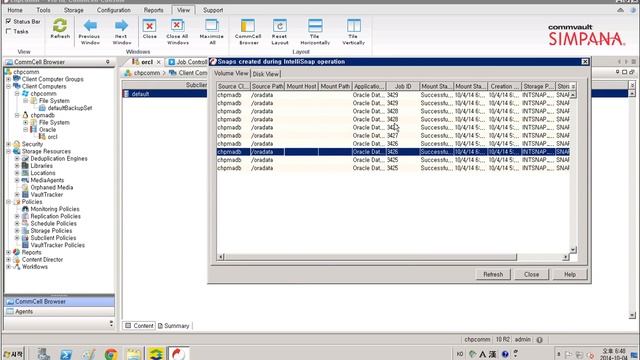Switch to Disk View tab
Image resolution: width=640 pixels, height=360 pixels.
(x=265, y=74)
